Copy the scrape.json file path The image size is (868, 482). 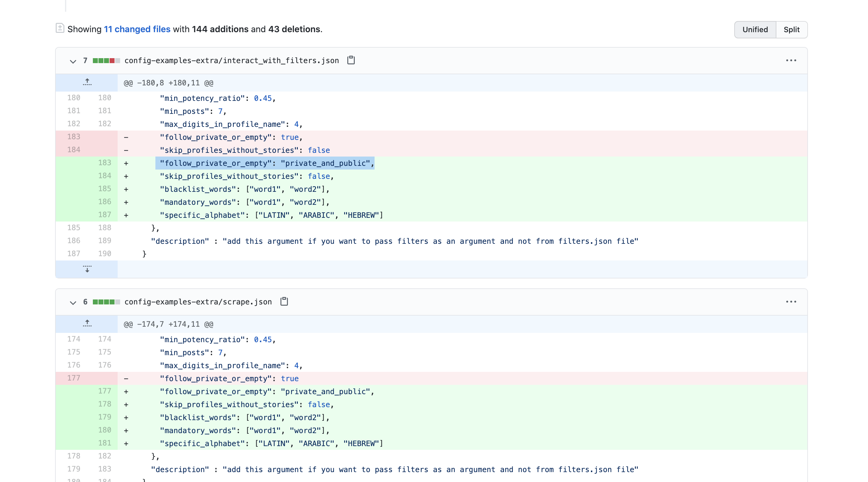click(284, 302)
